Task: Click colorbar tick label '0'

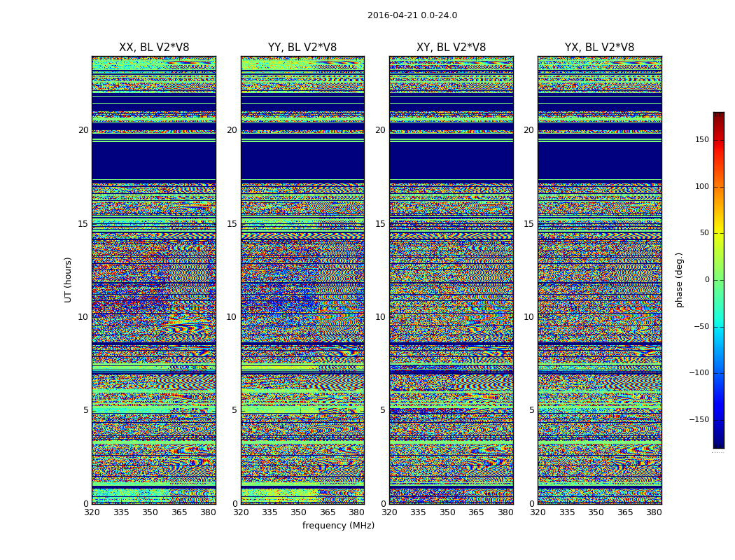Action: coord(707,280)
